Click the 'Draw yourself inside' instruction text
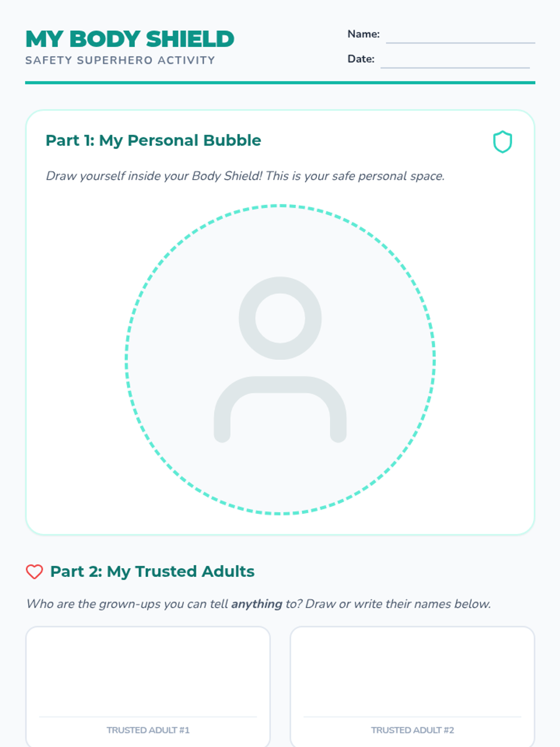 point(245,176)
